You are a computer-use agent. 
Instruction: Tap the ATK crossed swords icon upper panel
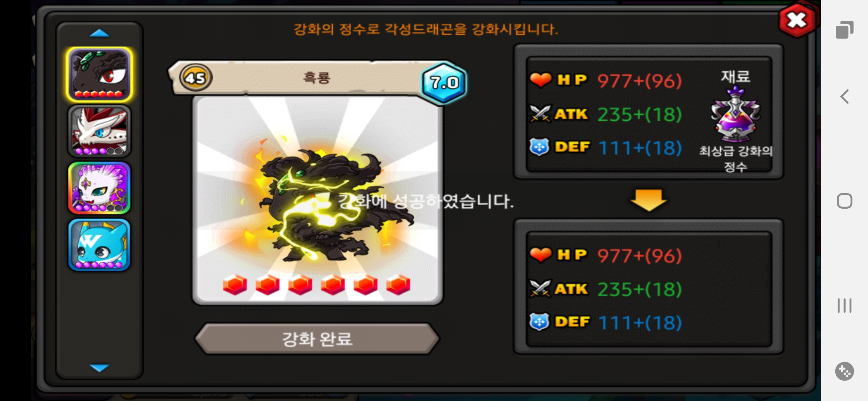click(540, 114)
